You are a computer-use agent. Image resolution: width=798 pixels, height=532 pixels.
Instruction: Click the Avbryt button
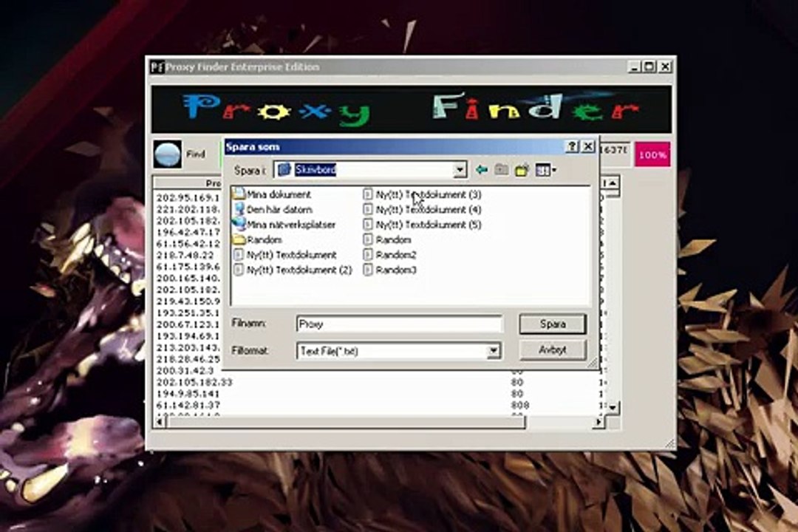click(553, 350)
